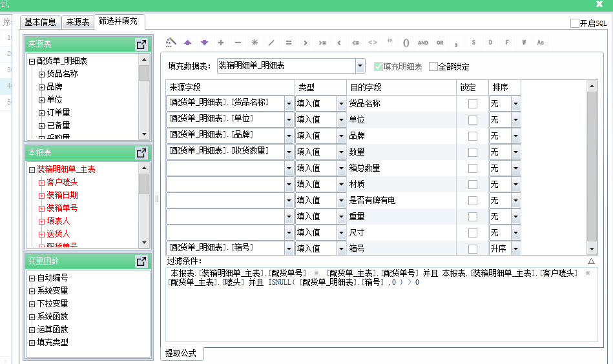Toggle the 填充明细表 checkbox
Viewport: 613px width, 364px height.
click(378, 66)
